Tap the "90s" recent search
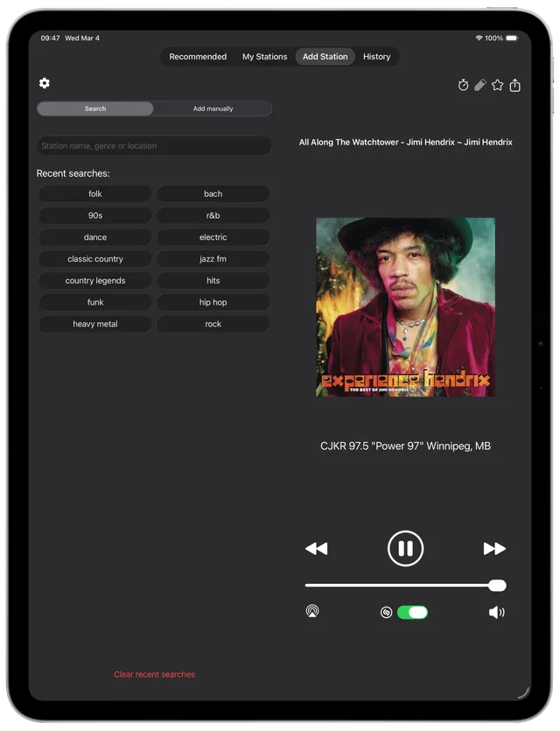 (x=95, y=215)
